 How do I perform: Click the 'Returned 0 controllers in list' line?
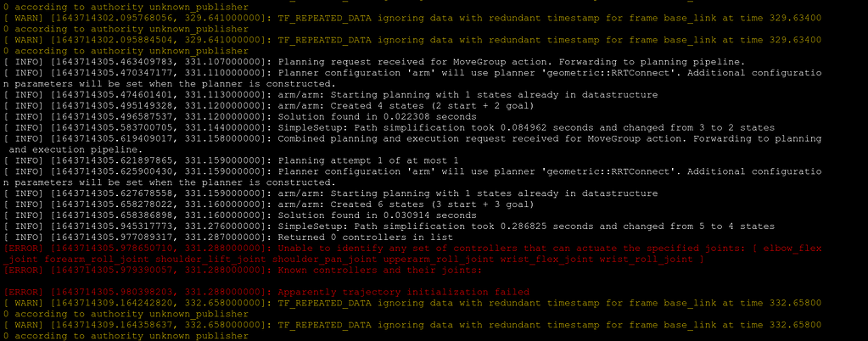(x=228, y=237)
